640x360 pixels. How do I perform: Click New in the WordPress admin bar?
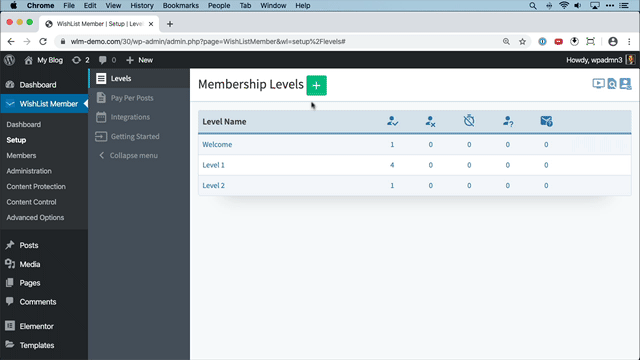140,60
